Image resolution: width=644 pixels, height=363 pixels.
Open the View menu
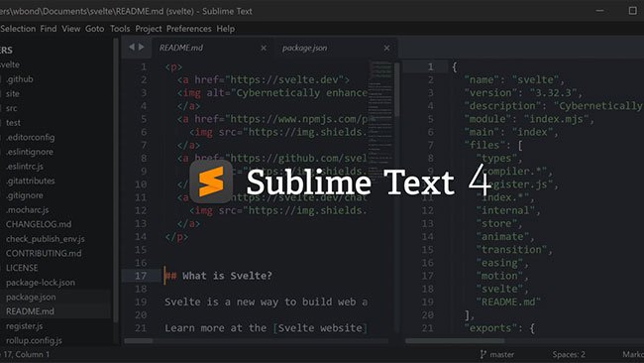tap(70, 29)
